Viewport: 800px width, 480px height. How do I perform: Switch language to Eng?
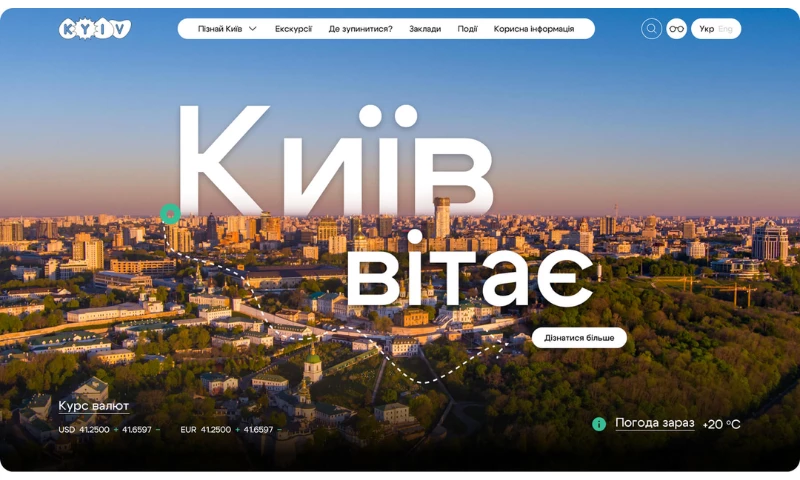pos(725,29)
